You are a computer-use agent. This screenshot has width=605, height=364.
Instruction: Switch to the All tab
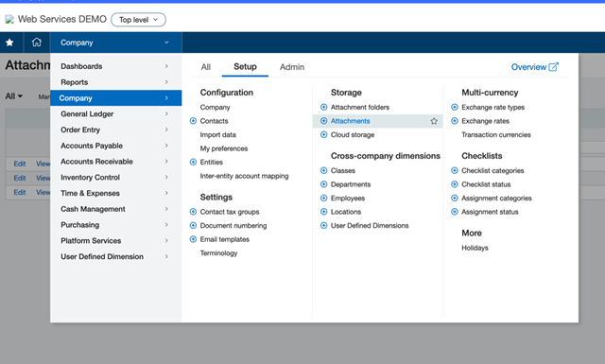click(x=206, y=67)
